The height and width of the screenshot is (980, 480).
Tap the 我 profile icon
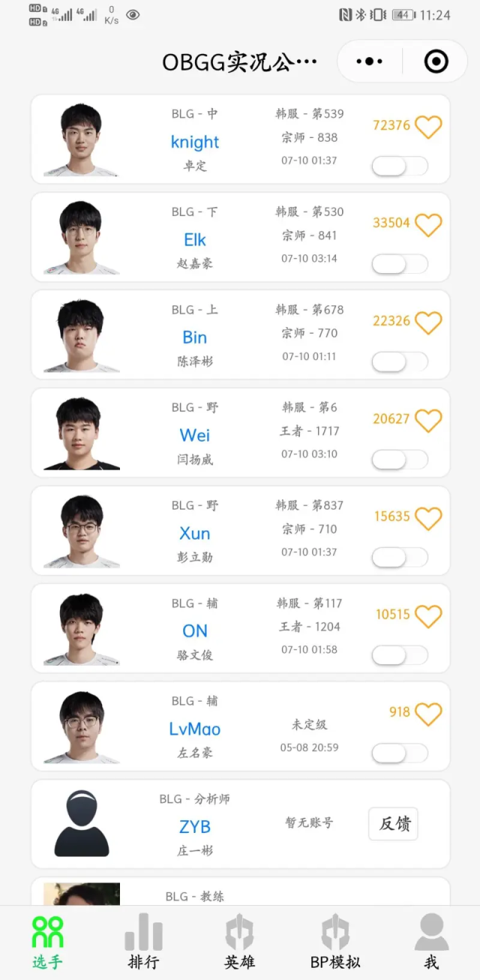[430, 930]
